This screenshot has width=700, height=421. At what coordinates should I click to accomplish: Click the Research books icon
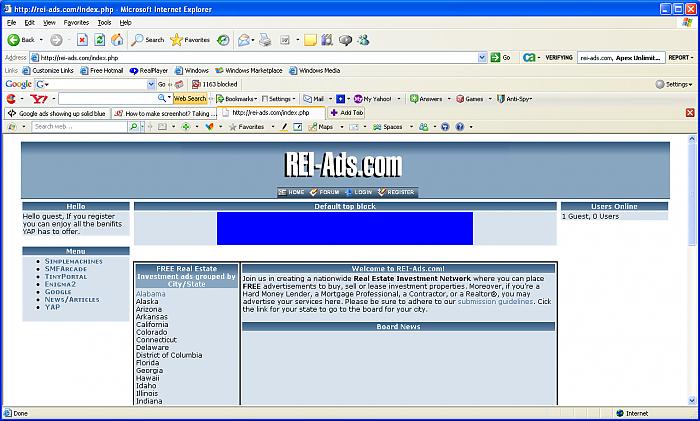pyautogui.click(x=327, y=40)
